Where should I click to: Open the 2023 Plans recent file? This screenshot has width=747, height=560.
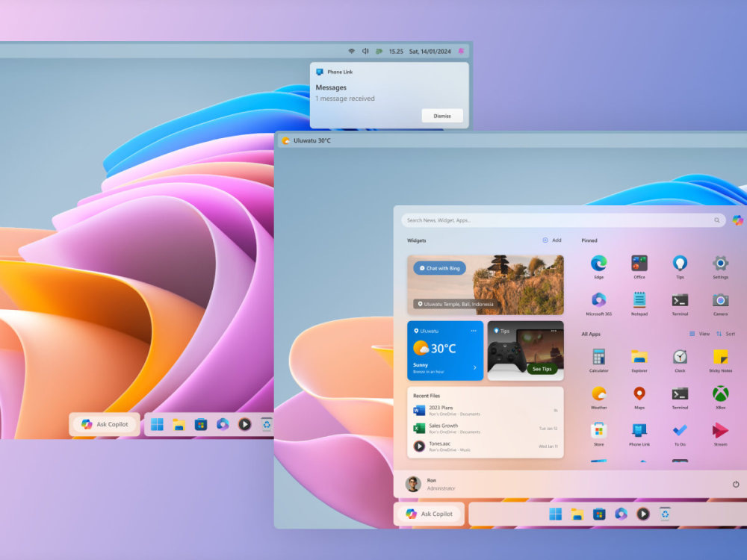pos(486,411)
